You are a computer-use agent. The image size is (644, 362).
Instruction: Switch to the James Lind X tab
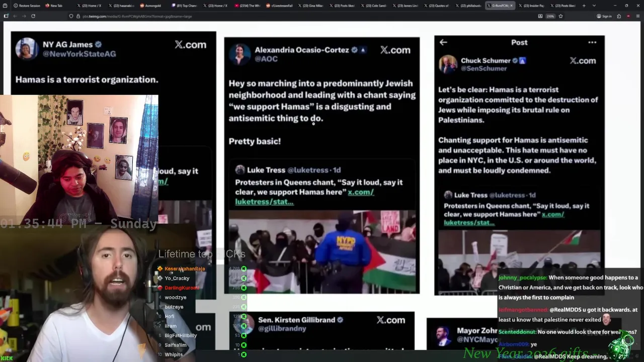pyautogui.click(x=405, y=6)
